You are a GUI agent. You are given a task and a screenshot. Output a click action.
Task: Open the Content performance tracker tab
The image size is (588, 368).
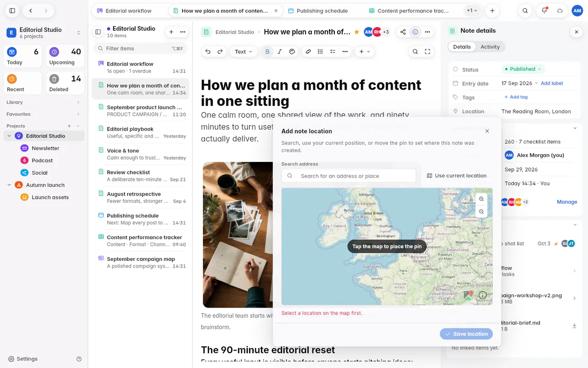(x=408, y=11)
